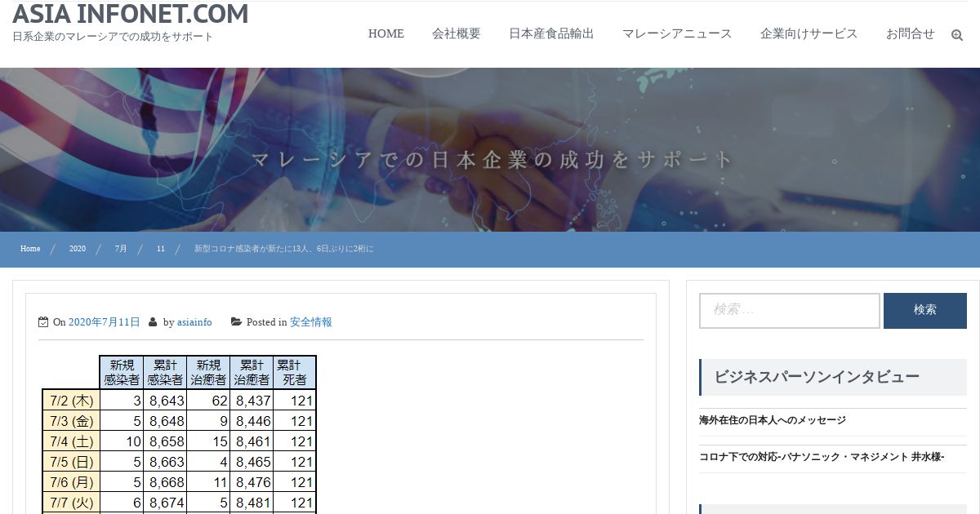
Task: Select the 7/4 (土) row label
Action: pyautogui.click(x=71, y=441)
